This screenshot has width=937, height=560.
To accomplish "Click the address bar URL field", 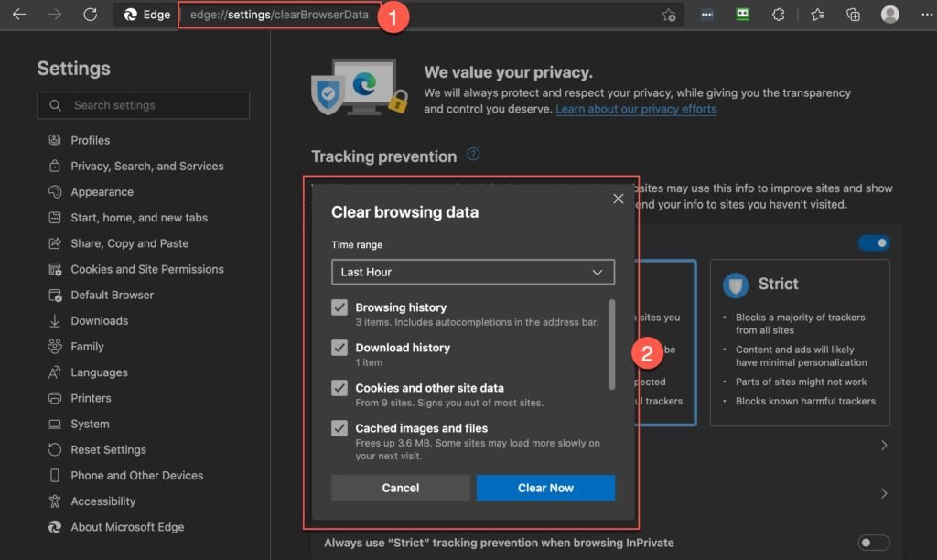I will tap(279, 15).
